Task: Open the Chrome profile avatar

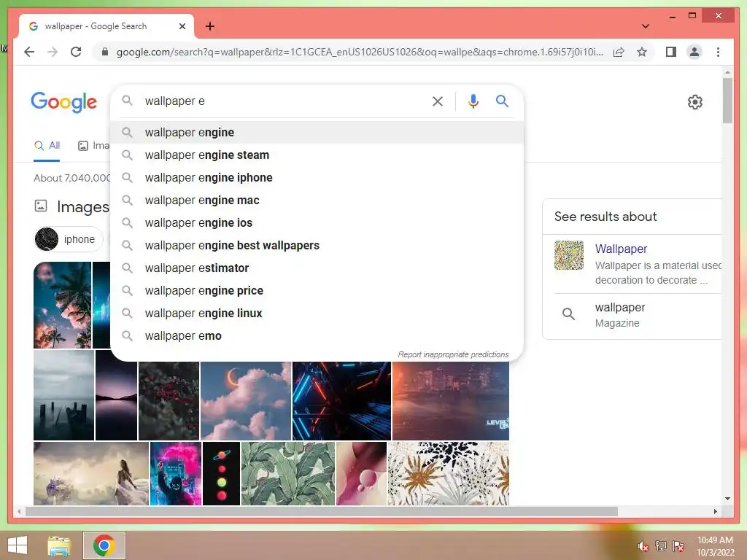Action: pos(694,52)
